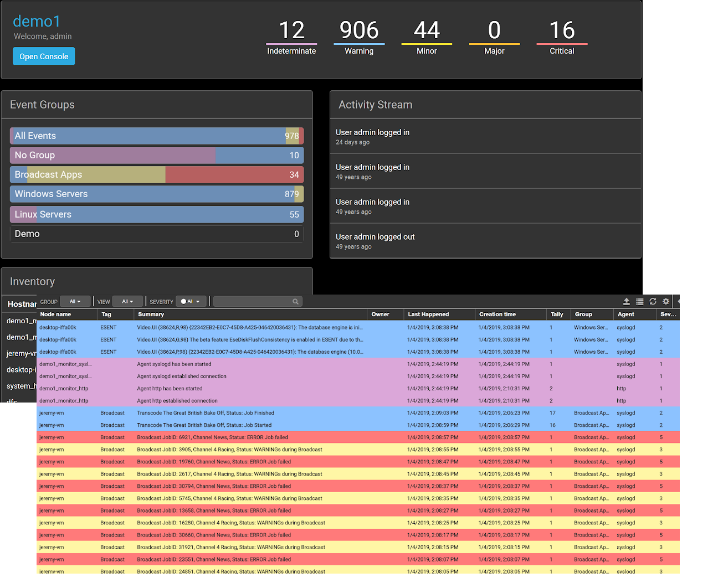
Task: Click the Critical count 16
Action: tap(562, 30)
